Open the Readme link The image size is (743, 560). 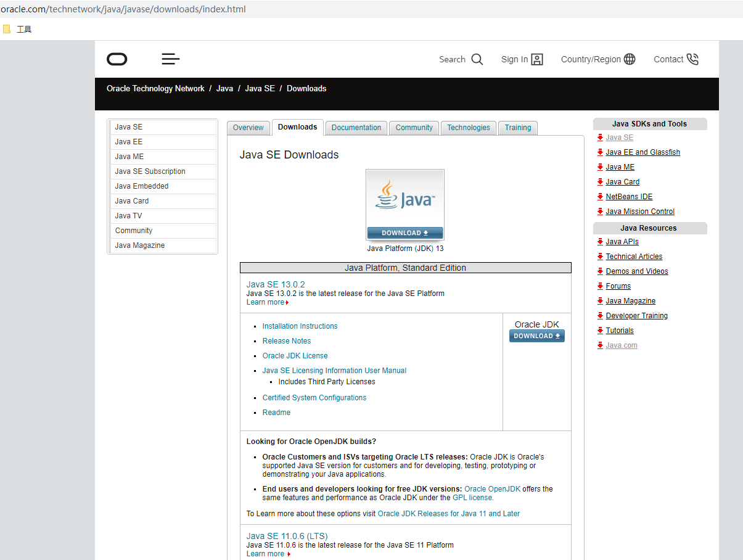pos(276,413)
